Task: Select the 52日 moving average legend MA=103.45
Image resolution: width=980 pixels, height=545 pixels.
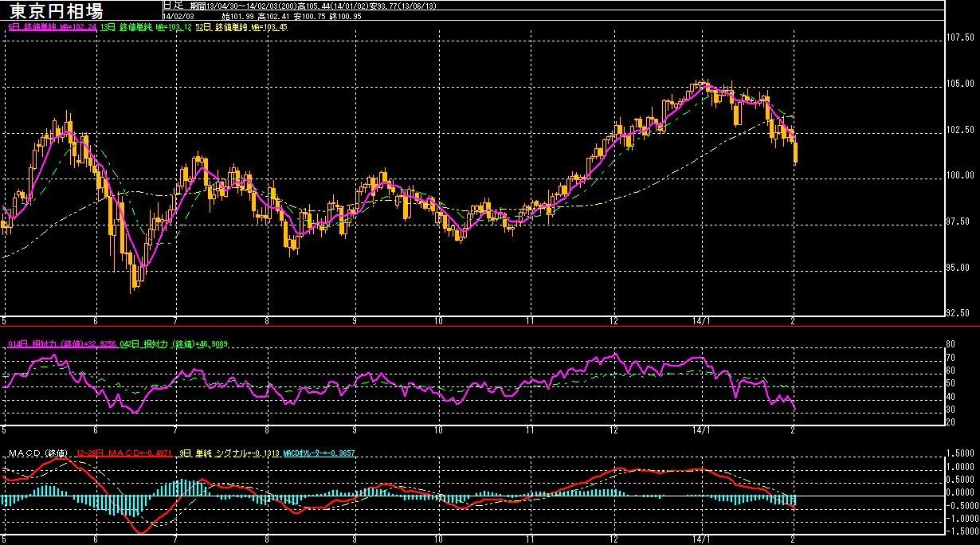Action: (x=241, y=27)
